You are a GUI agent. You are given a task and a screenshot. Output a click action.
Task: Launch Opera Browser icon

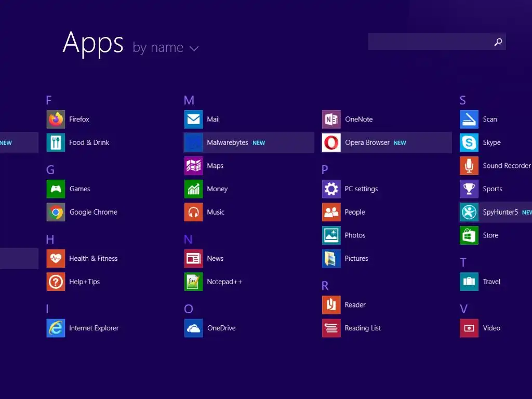click(331, 142)
